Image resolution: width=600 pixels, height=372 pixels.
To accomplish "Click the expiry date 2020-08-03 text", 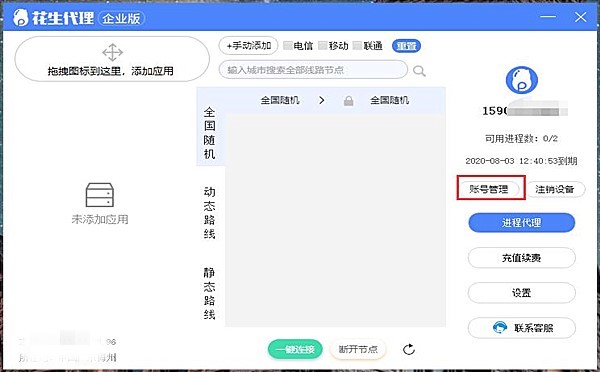I will coord(521,161).
